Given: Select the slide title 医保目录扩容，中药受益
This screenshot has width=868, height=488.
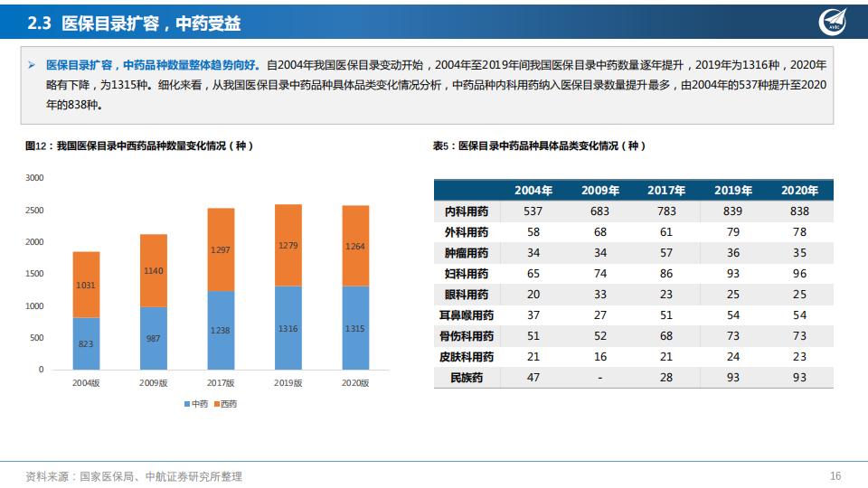Looking at the screenshot, I should 151,23.
